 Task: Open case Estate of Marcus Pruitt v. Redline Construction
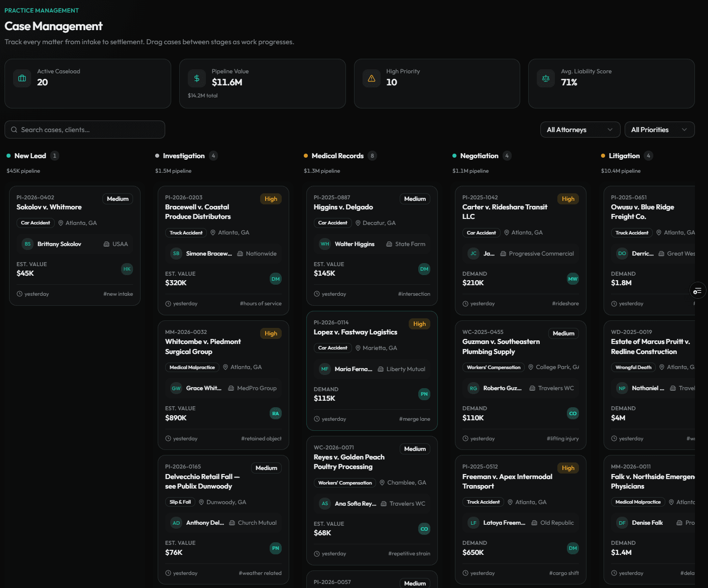coord(650,346)
